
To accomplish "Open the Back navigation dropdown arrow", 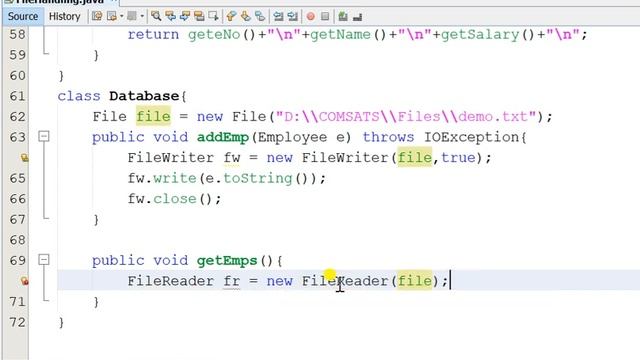I will [122, 16].
